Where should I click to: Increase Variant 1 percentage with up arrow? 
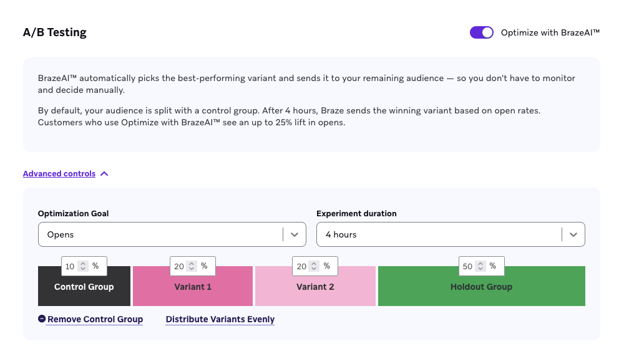192,264
